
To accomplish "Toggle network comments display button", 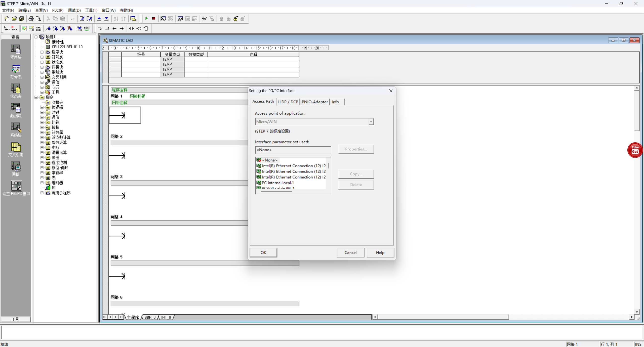I will click(31, 28).
